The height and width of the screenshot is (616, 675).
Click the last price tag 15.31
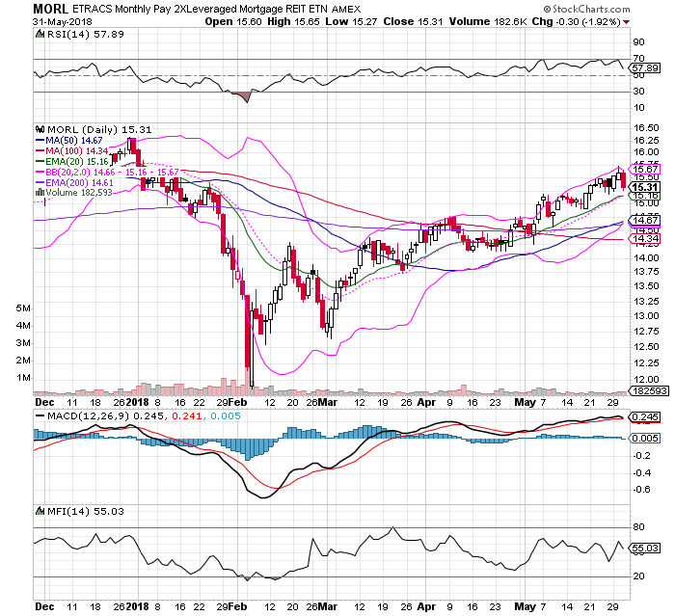pyautogui.click(x=644, y=187)
